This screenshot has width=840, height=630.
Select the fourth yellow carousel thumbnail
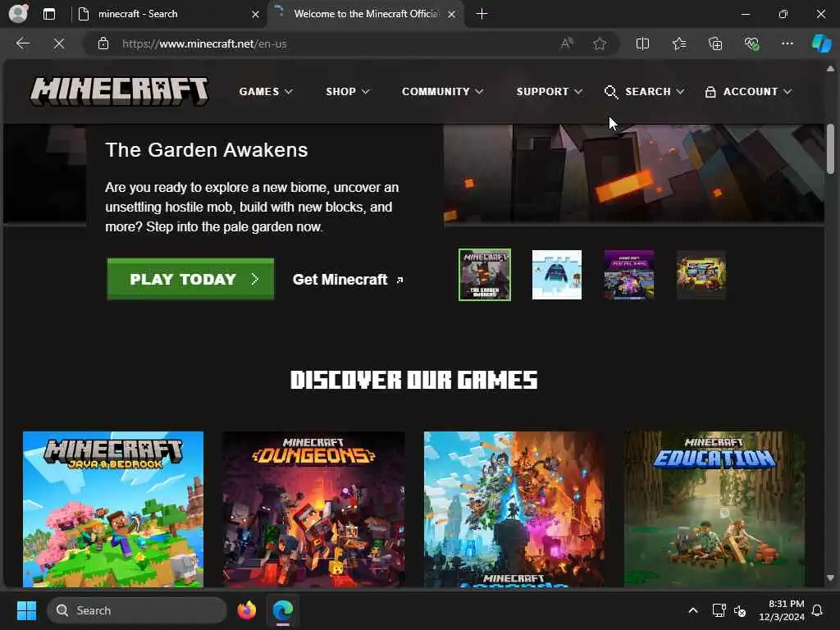(x=701, y=275)
